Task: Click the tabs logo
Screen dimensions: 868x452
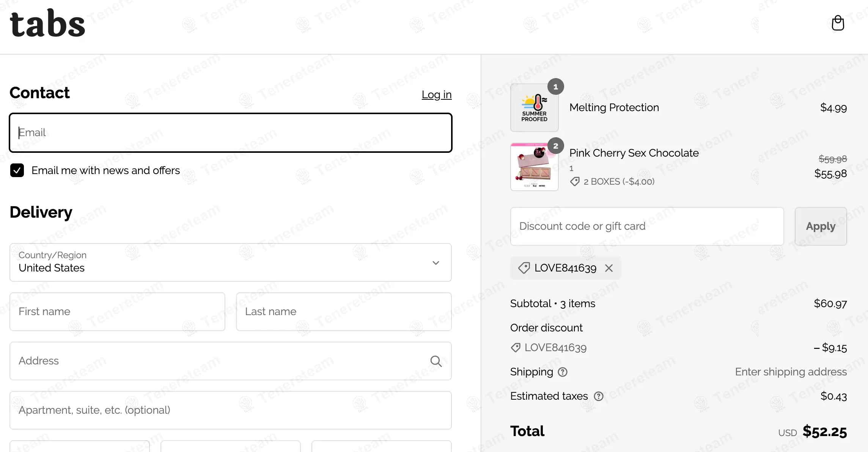Action: tap(47, 24)
